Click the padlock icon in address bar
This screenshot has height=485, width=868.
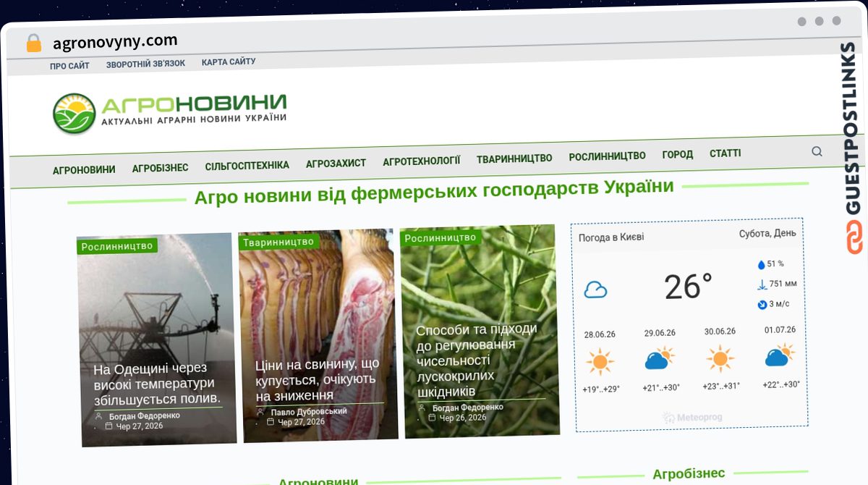point(34,43)
